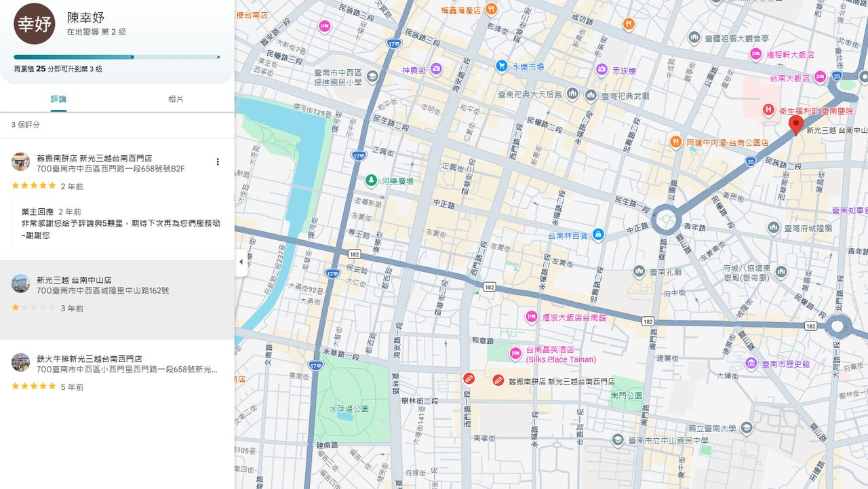Click the 舊振南餅店 review marker on map
868x489 pixels.
coord(498,380)
